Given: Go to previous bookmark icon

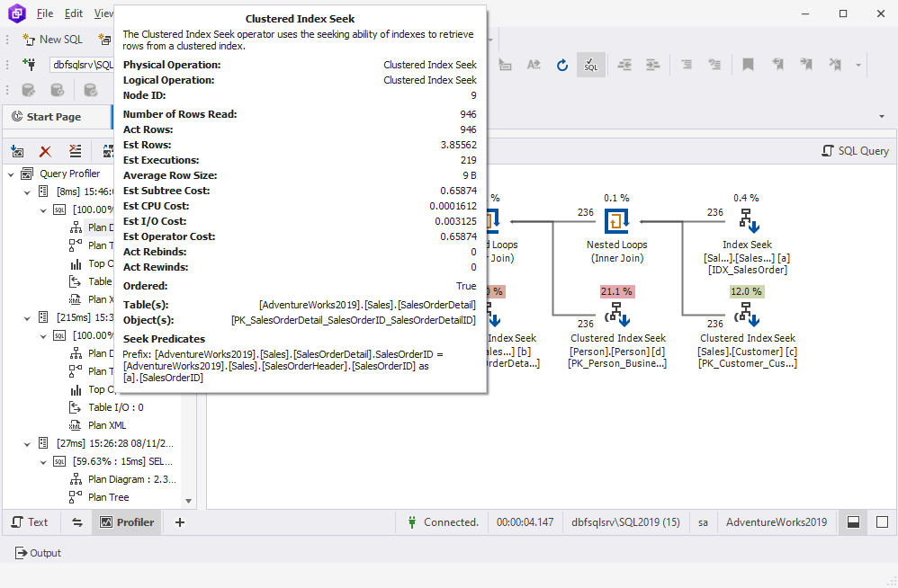Looking at the screenshot, I should 777,65.
